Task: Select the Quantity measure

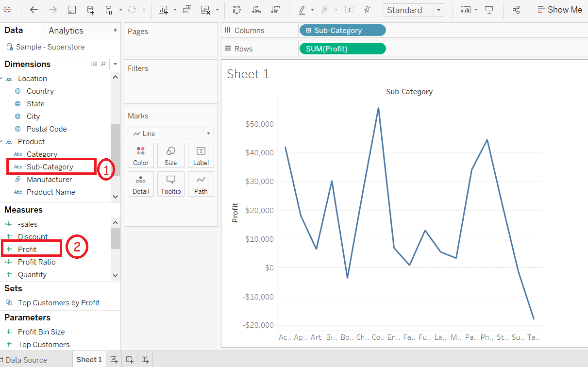Action: point(32,275)
